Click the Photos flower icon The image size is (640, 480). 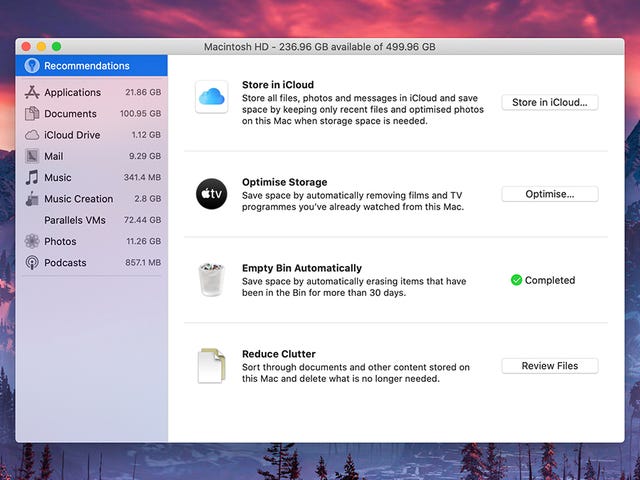tap(32, 241)
